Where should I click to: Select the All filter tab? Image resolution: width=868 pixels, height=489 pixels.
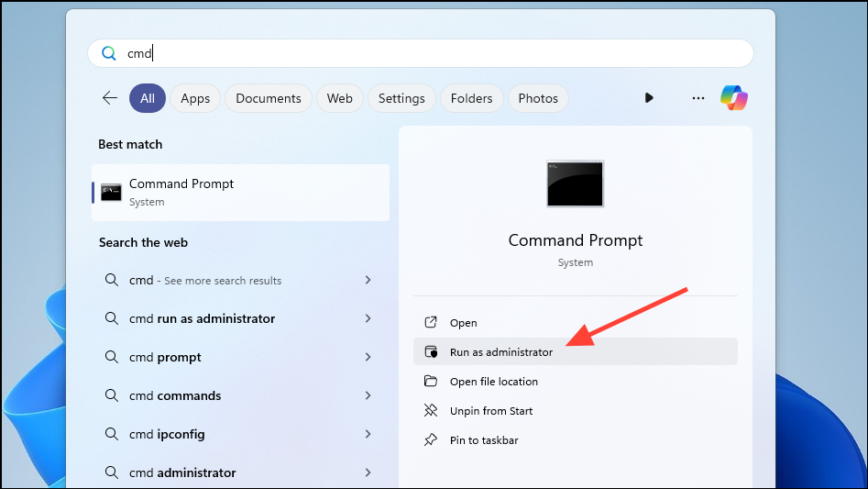click(x=148, y=98)
